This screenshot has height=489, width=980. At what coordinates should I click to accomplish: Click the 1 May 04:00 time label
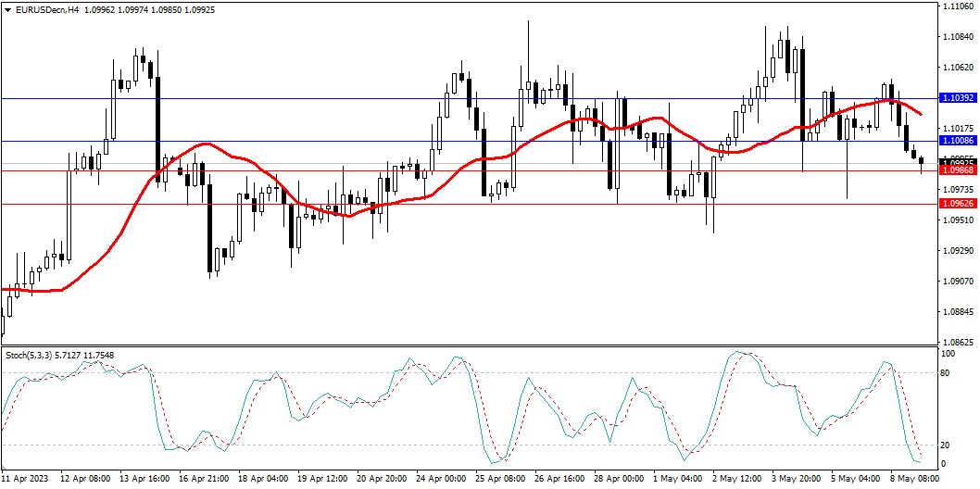click(x=678, y=479)
